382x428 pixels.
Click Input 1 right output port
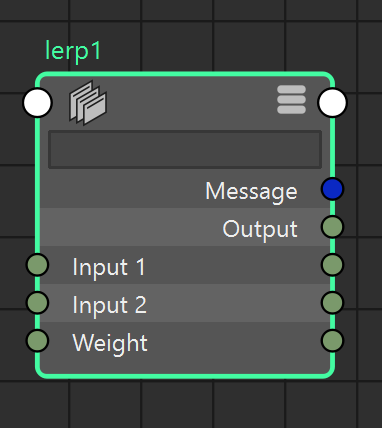pos(332,265)
